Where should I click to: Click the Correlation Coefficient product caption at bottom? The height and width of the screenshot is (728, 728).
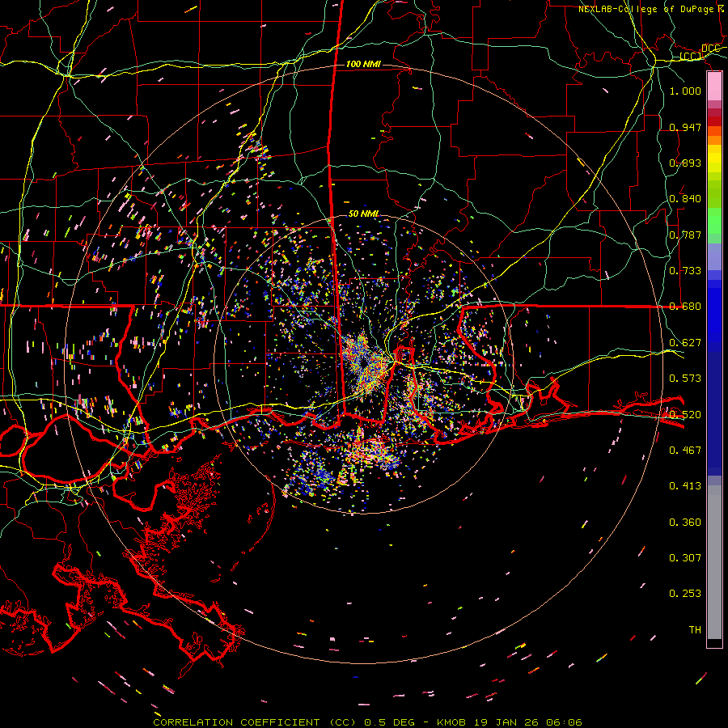click(x=367, y=722)
